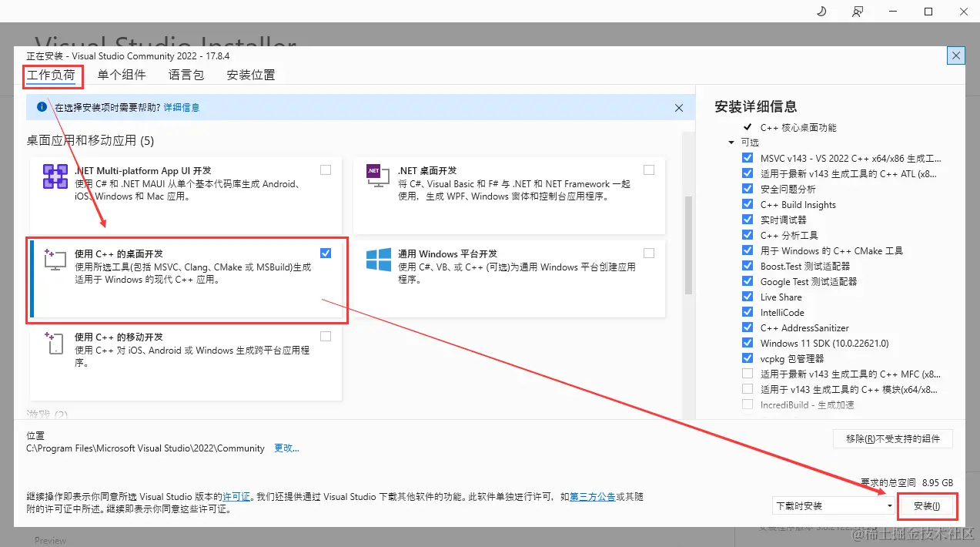Uncheck the C++ 分析工具 component
Screen dimensions: 980x547
tap(748, 235)
